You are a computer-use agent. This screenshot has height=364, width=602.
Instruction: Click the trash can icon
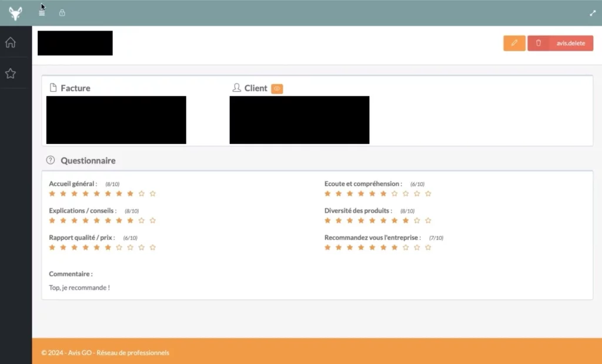click(539, 43)
